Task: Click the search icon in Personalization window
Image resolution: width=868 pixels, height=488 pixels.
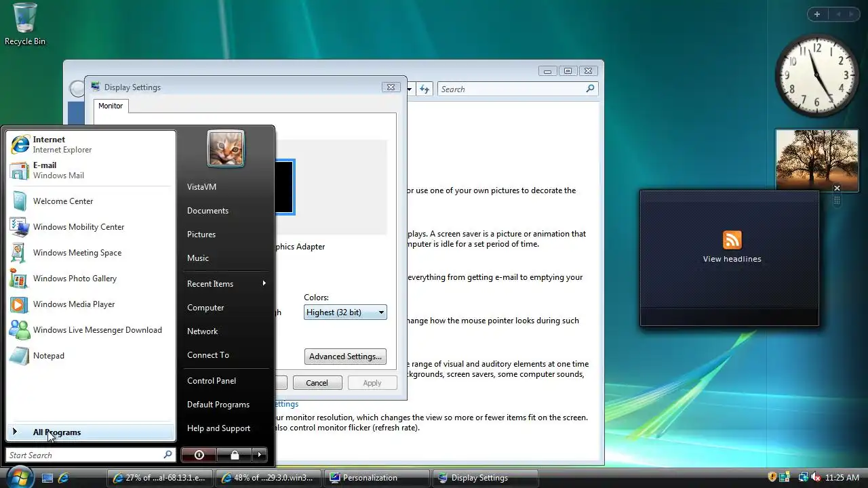Action: pyautogui.click(x=590, y=89)
